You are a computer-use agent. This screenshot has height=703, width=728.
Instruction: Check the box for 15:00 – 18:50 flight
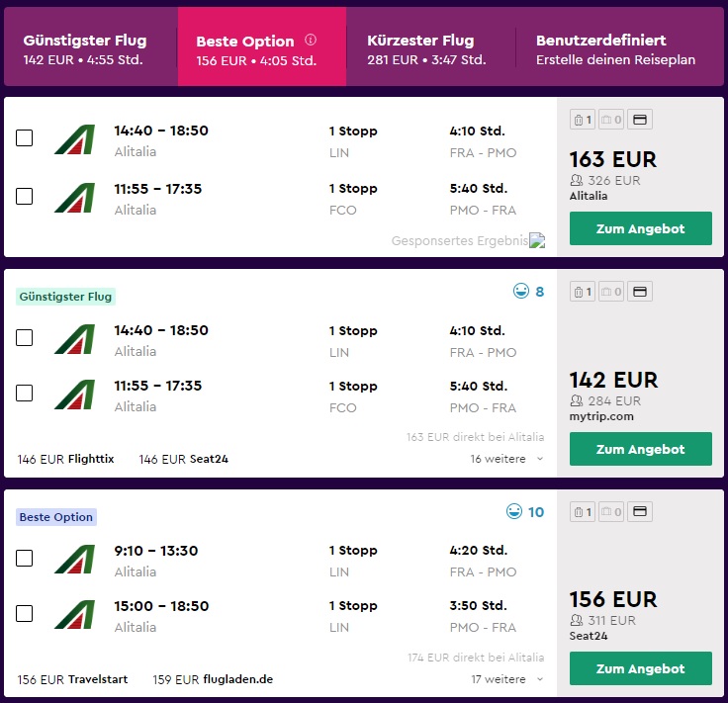tap(25, 614)
